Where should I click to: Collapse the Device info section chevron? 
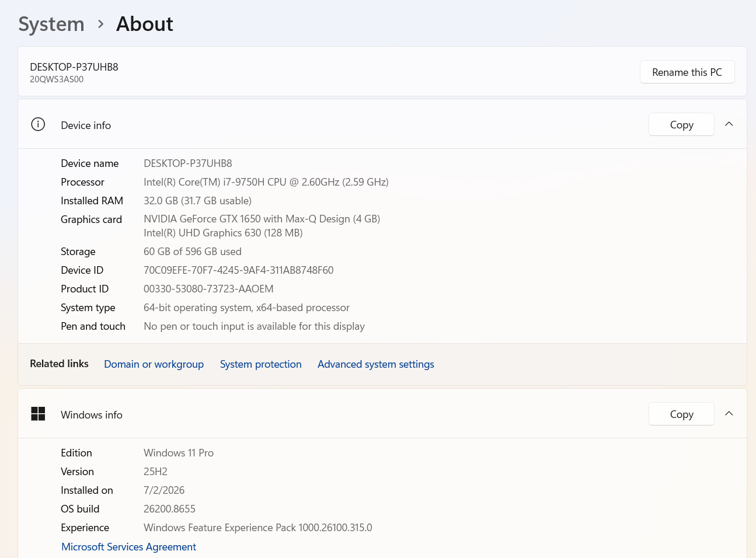[729, 124]
